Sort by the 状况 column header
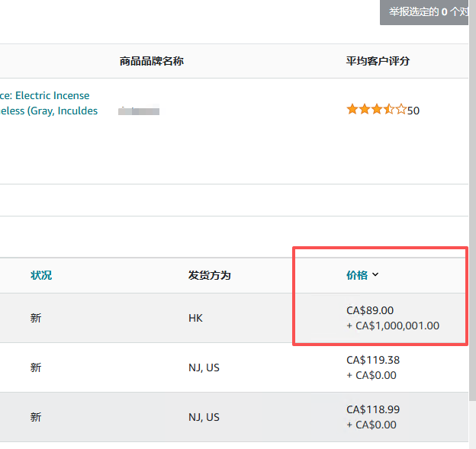 (41, 275)
